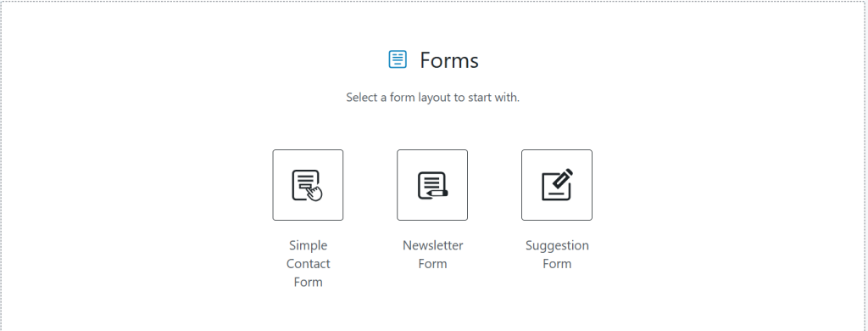Image resolution: width=868 pixels, height=331 pixels.
Task: Choose the Newsletter Form icon
Action: point(432,185)
